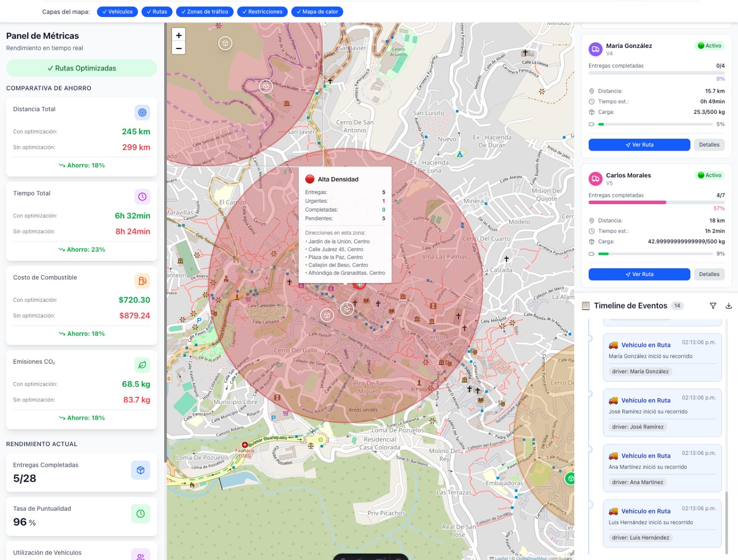Viewport: 738px width, 560px height.
Task: Click the Distancia Total target icon
Action: pos(142,112)
